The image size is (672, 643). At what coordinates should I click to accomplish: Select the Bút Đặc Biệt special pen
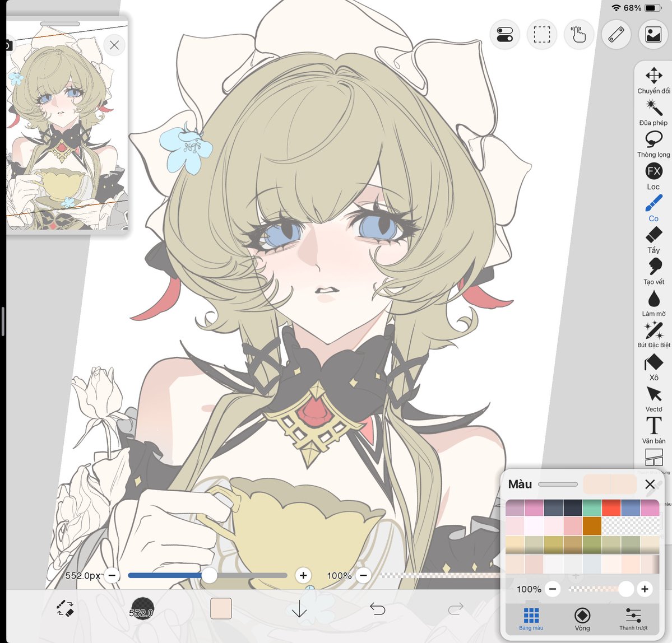coord(654,335)
